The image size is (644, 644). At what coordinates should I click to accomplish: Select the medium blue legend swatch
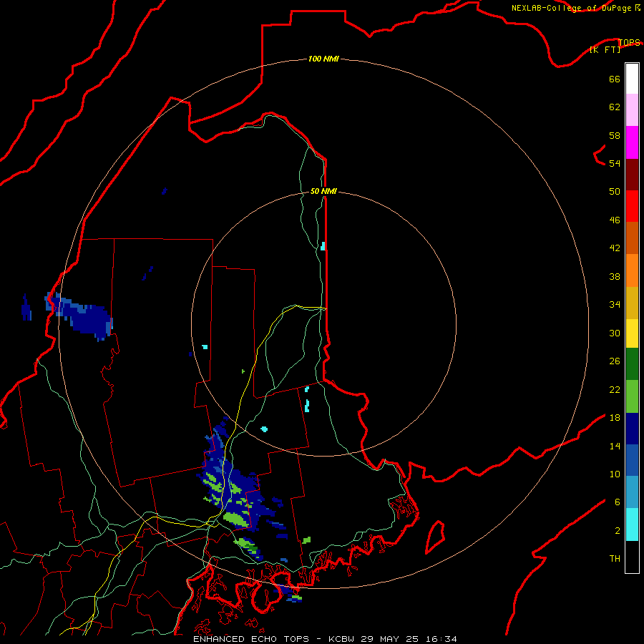632,460
